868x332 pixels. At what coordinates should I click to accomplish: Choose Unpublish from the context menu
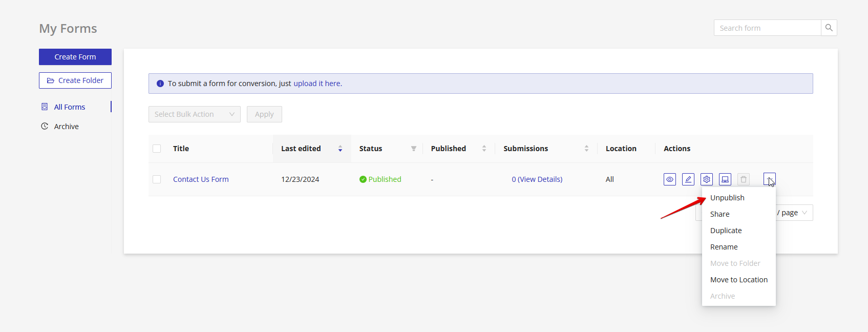point(727,198)
